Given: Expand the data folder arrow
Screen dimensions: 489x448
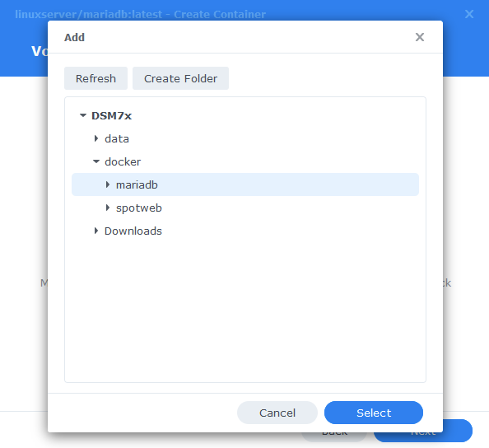Looking at the screenshot, I should 96,138.
